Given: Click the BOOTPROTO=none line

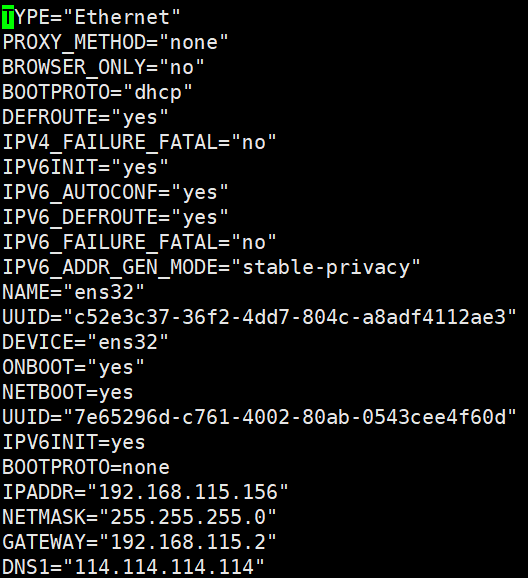Looking at the screenshot, I should [x=86, y=467].
